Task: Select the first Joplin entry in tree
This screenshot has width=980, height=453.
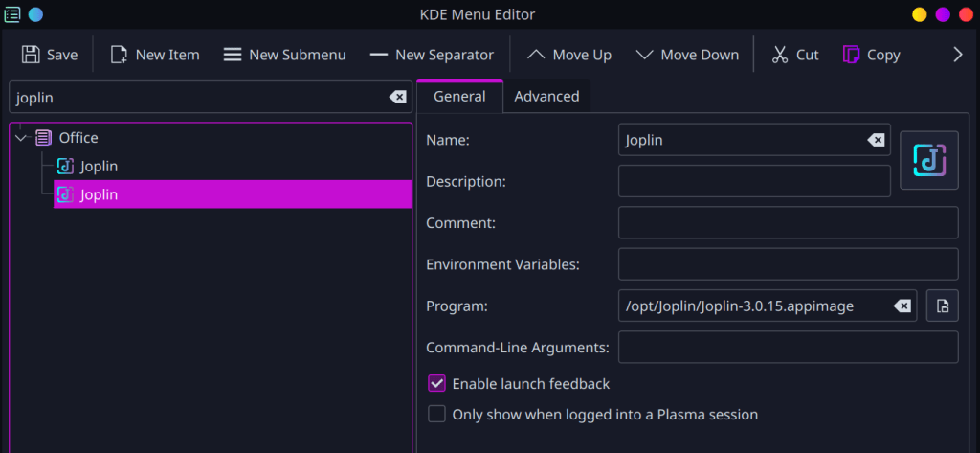Action: (x=99, y=167)
